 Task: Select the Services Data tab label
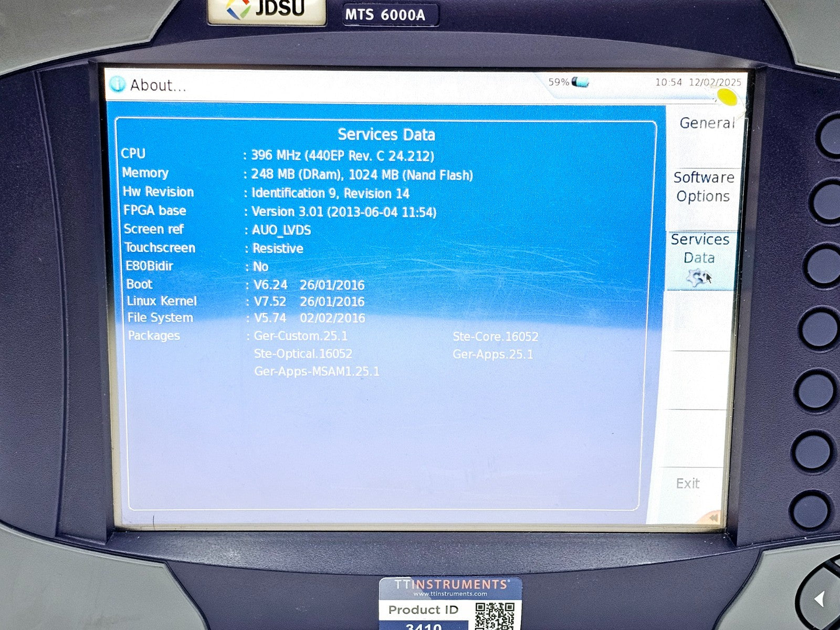700,248
